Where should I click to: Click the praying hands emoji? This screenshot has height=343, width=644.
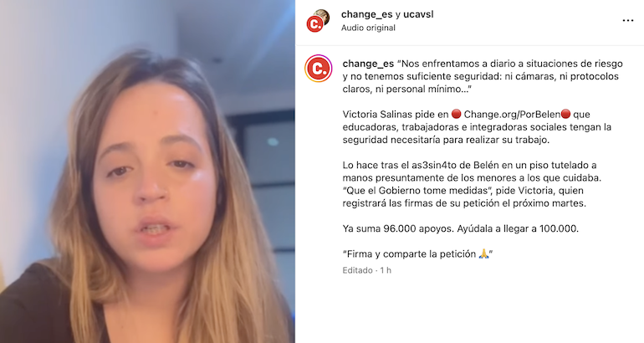click(483, 253)
